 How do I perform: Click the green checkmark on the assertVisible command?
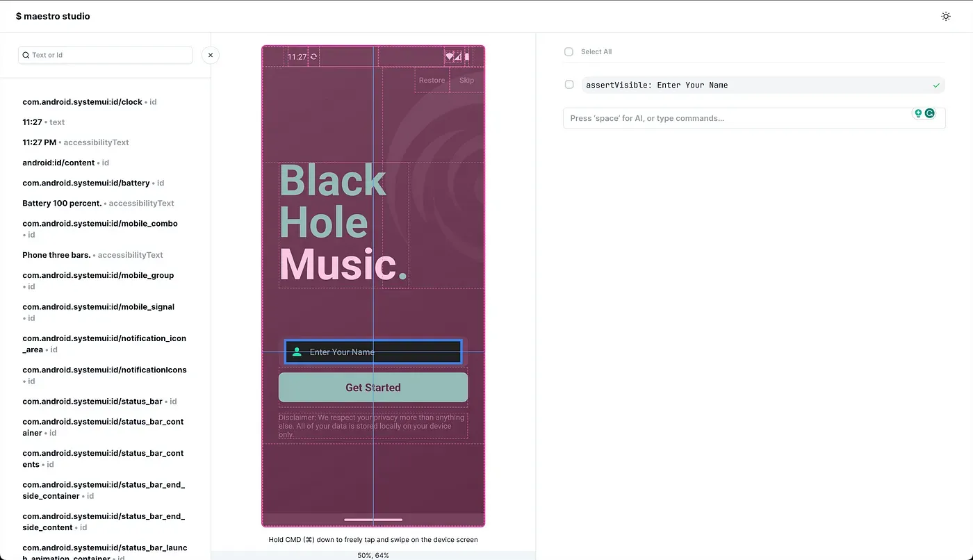[x=936, y=85]
